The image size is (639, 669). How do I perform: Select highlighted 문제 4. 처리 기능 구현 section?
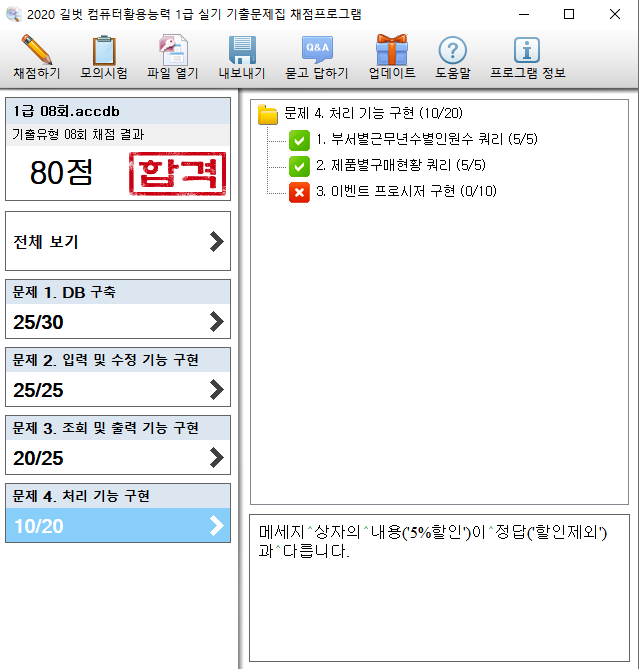[x=117, y=512]
